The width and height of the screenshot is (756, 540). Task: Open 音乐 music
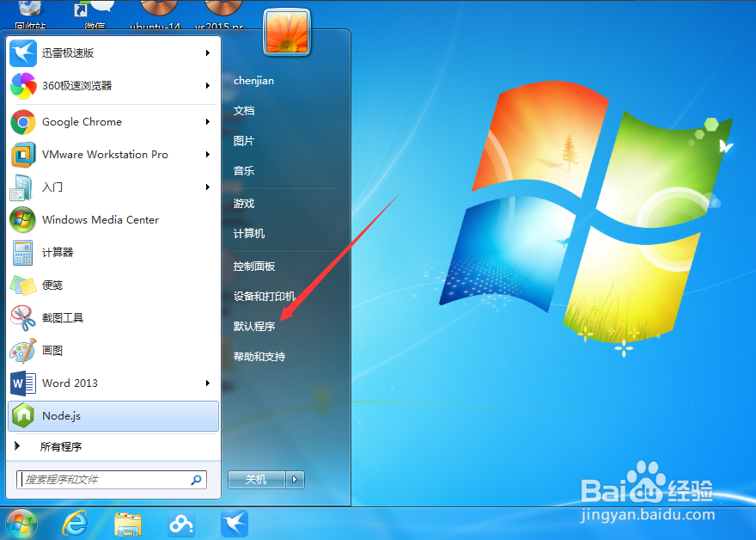[244, 171]
